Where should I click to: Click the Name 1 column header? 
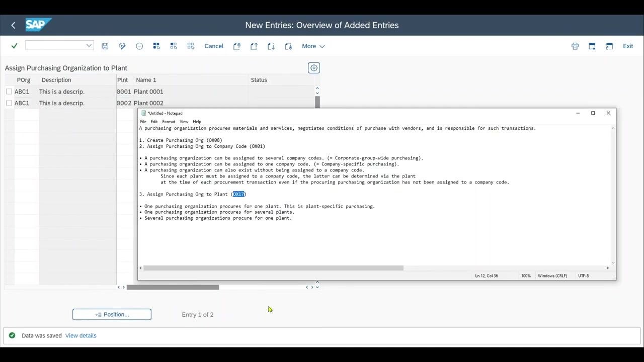[x=146, y=80]
